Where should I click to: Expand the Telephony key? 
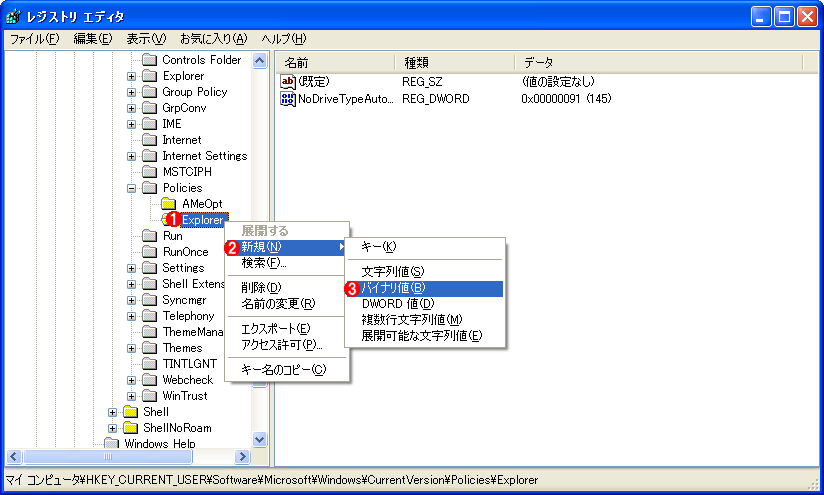pyautogui.click(x=131, y=316)
